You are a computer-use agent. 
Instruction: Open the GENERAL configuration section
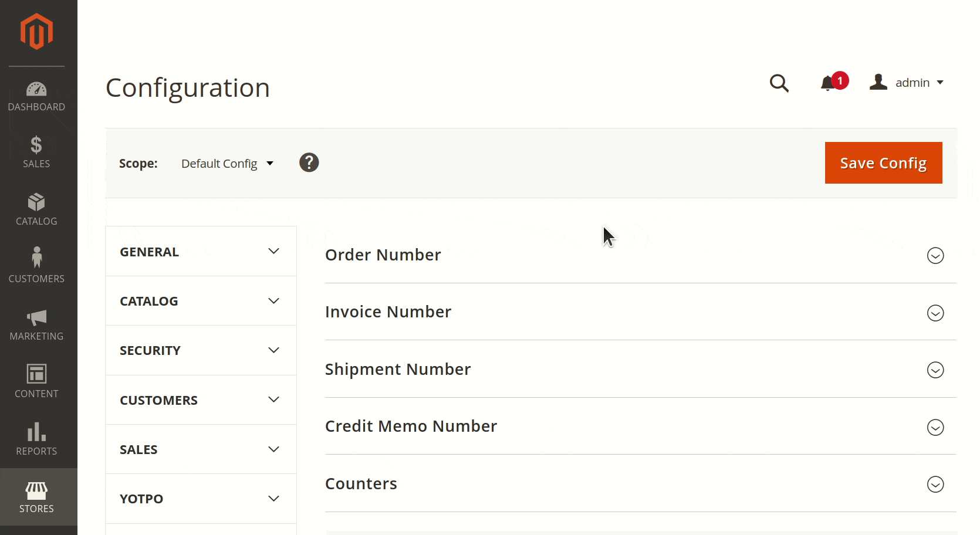(x=200, y=251)
